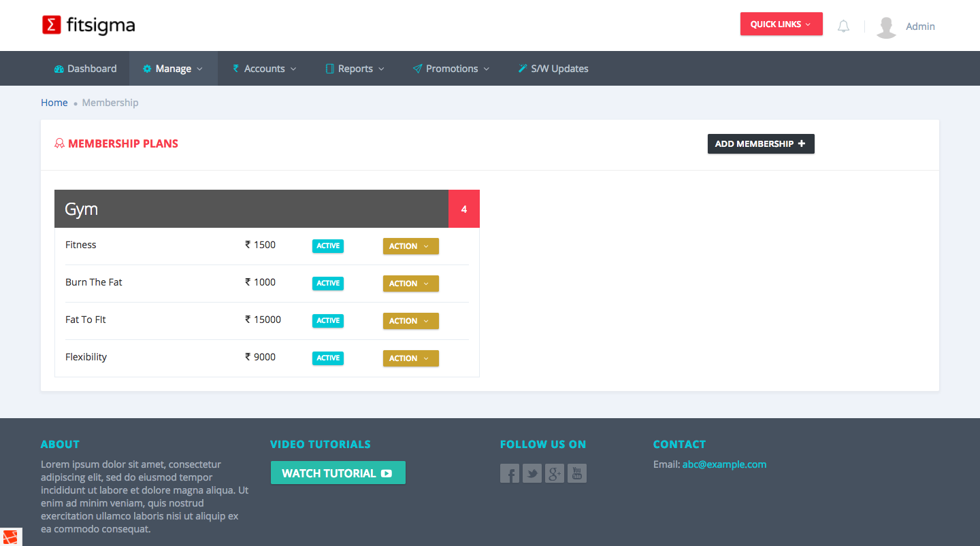980x546 pixels.
Task: Go to Dashboard in navigation bar
Action: pyautogui.click(x=85, y=69)
